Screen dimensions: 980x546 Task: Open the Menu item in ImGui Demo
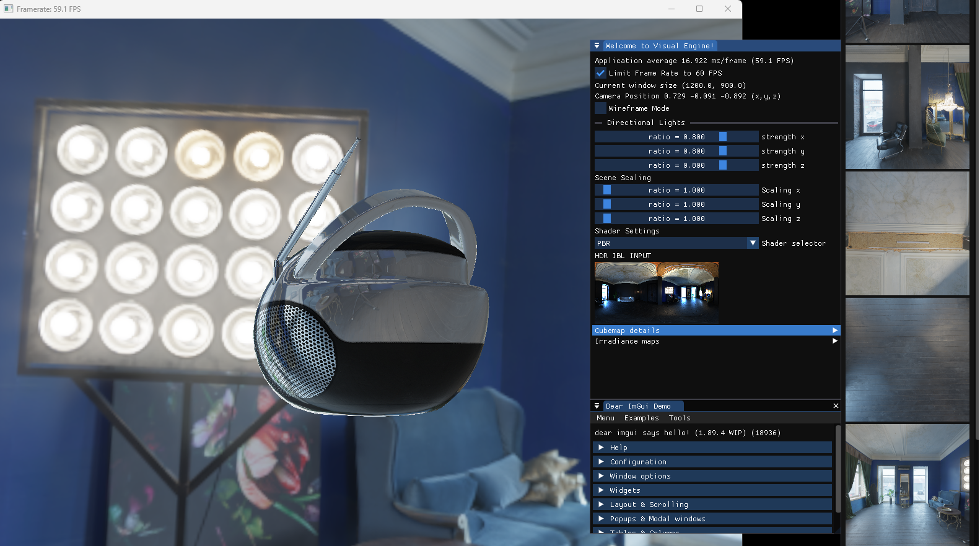[606, 418]
